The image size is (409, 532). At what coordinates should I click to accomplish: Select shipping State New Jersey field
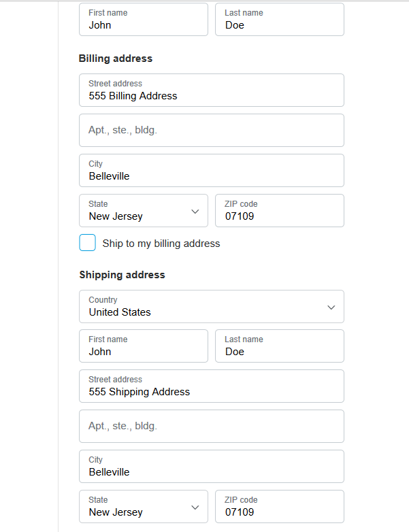(x=144, y=507)
